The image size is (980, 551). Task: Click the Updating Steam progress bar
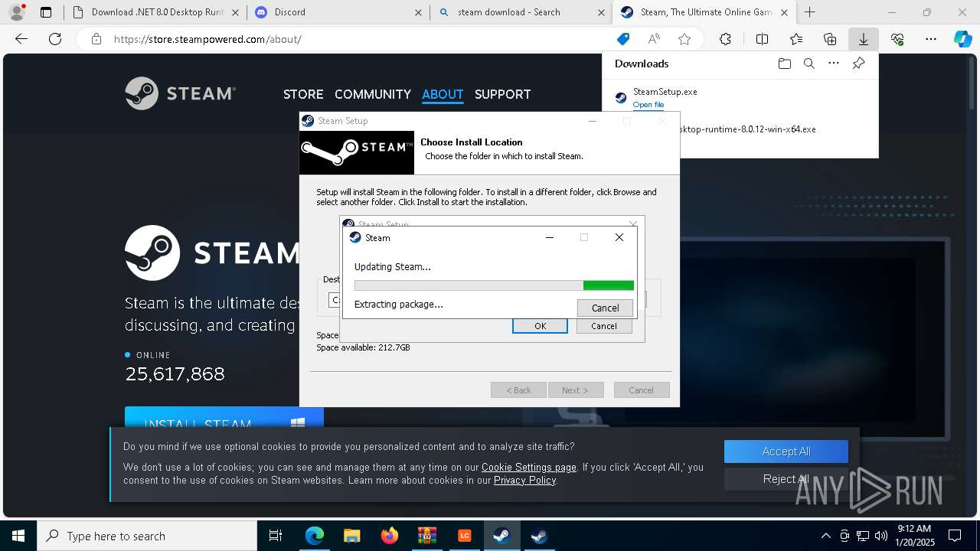(x=494, y=285)
